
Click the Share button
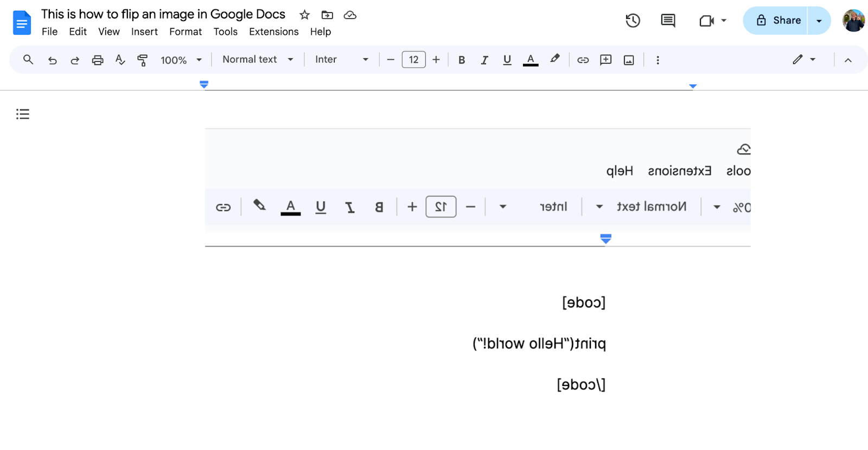[776, 21]
